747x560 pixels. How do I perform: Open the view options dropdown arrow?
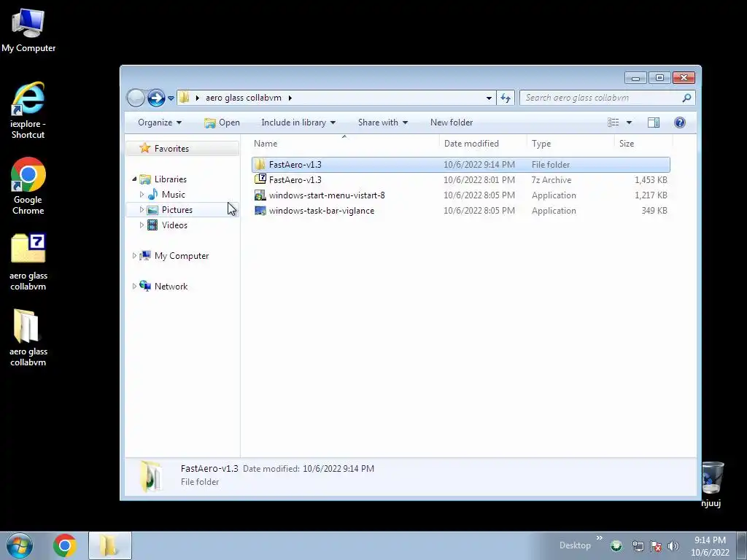point(629,122)
